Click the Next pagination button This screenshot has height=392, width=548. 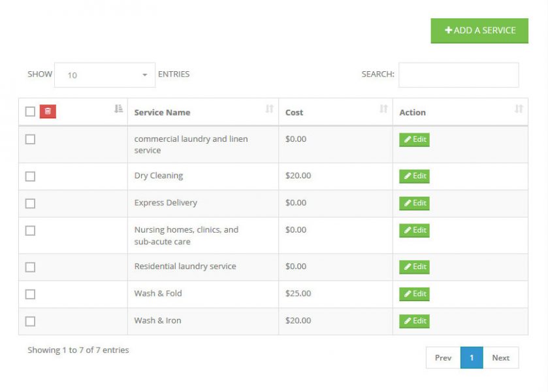click(500, 358)
